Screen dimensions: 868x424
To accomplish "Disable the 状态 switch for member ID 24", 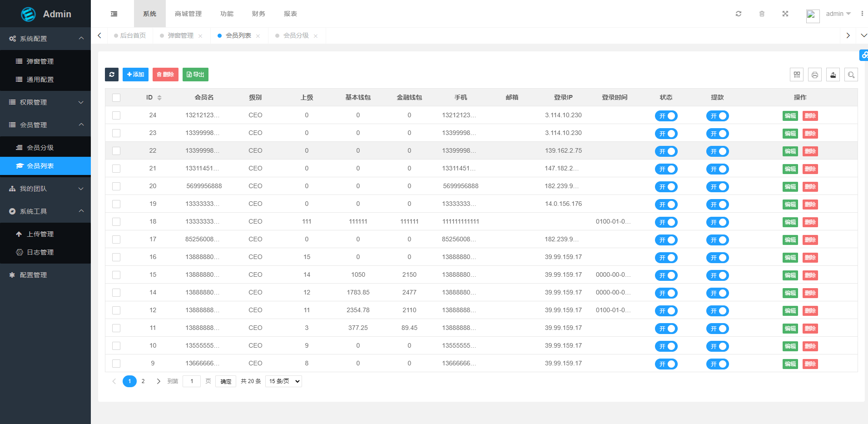I will pos(666,116).
